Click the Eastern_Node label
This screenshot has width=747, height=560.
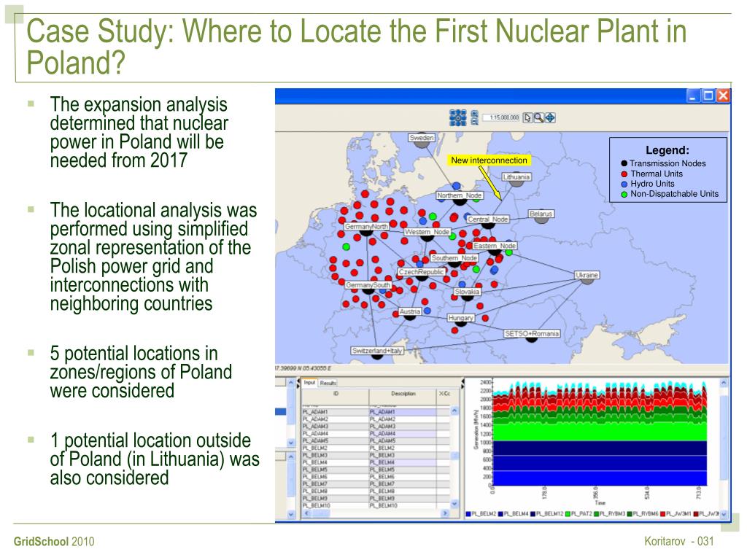pos(495,246)
